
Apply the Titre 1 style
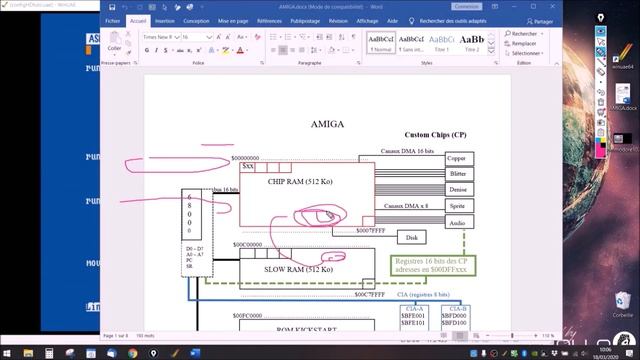pos(442,42)
